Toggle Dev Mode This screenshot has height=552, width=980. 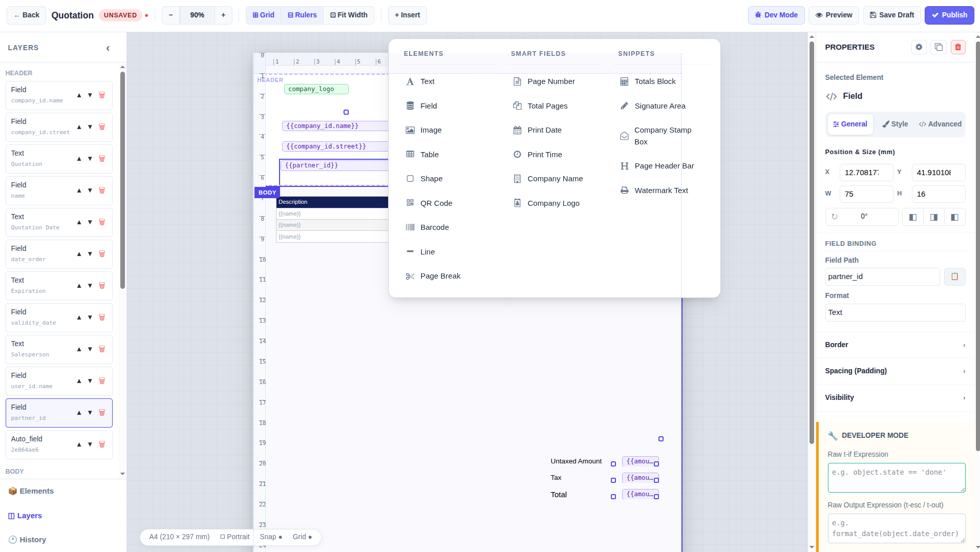coord(776,15)
